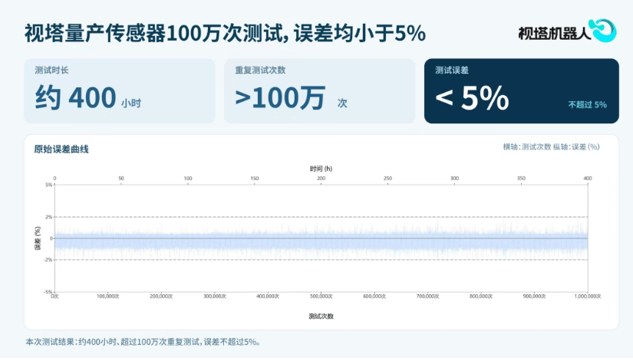Click the footer summary 本次测试结果 text

coord(143,342)
